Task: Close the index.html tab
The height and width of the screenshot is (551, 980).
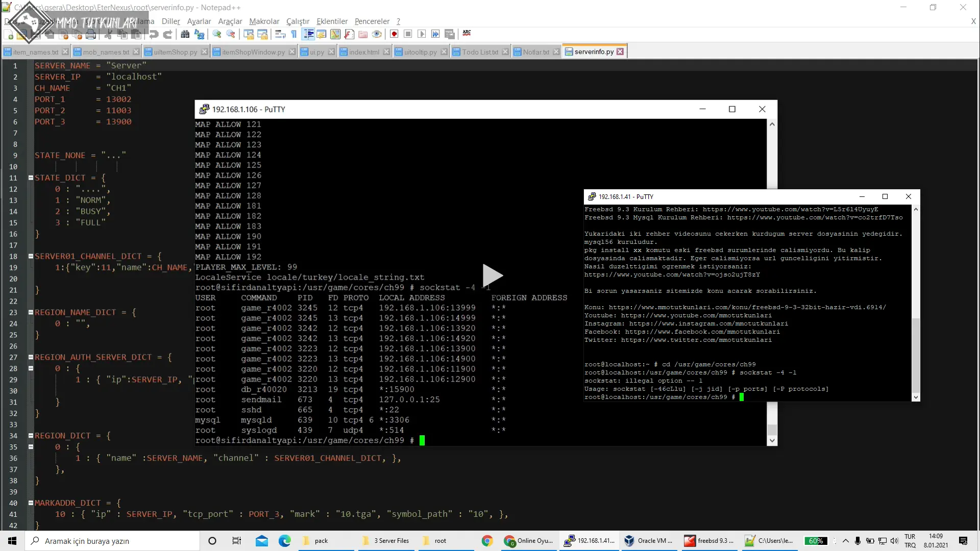Action: pyautogui.click(x=386, y=52)
